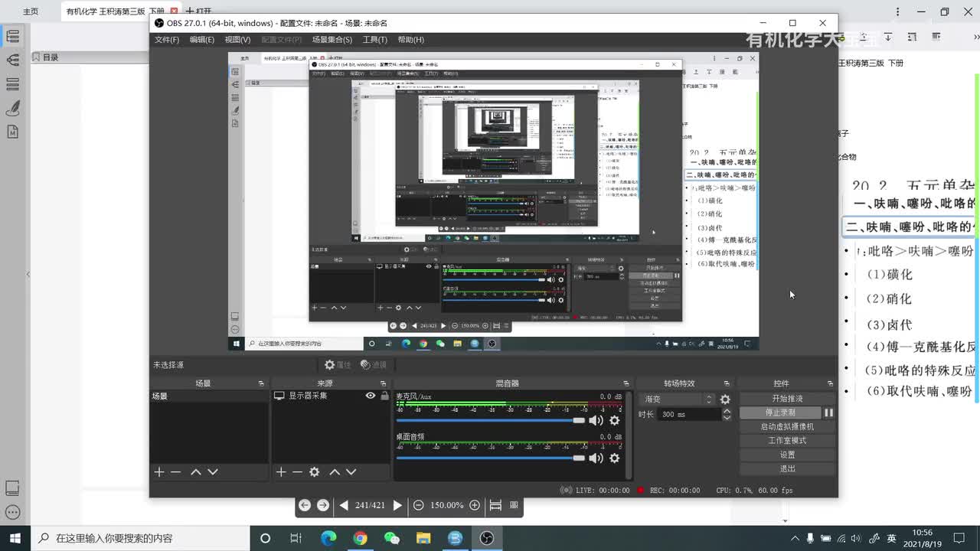Undock the 来源 panel
The width and height of the screenshot is (980, 551).
point(384,383)
